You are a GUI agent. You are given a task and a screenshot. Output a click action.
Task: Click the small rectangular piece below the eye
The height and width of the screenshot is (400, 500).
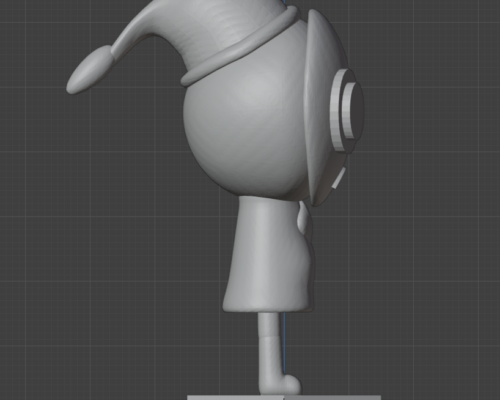(339, 178)
